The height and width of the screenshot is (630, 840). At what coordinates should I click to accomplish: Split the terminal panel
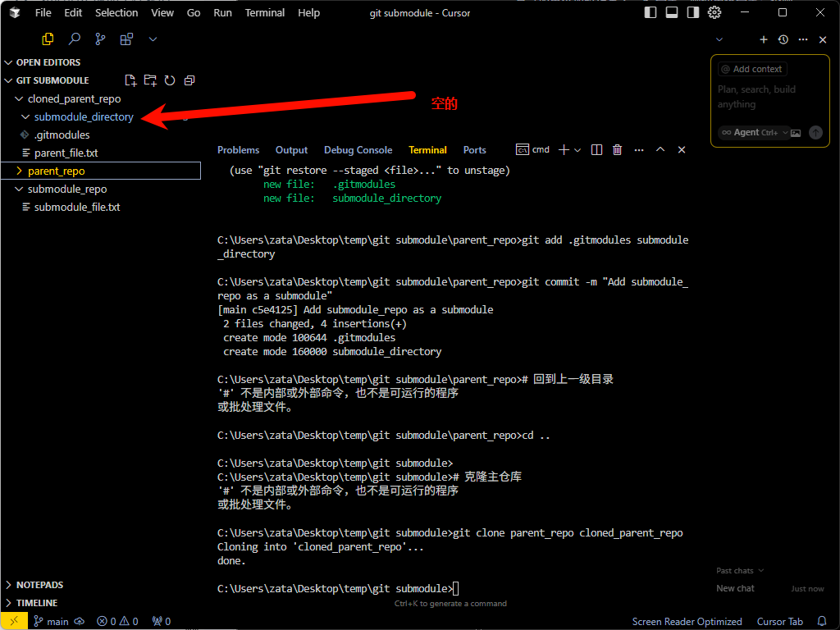coord(596,149)
